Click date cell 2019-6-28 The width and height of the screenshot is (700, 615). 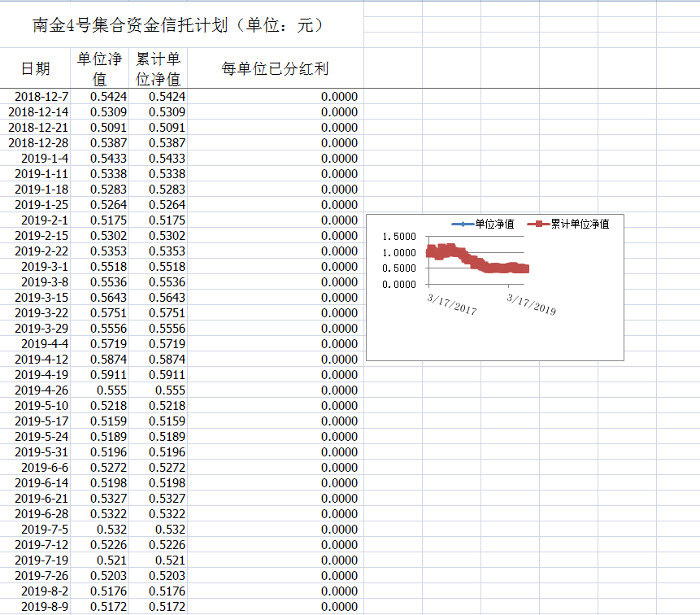[35, 513]
